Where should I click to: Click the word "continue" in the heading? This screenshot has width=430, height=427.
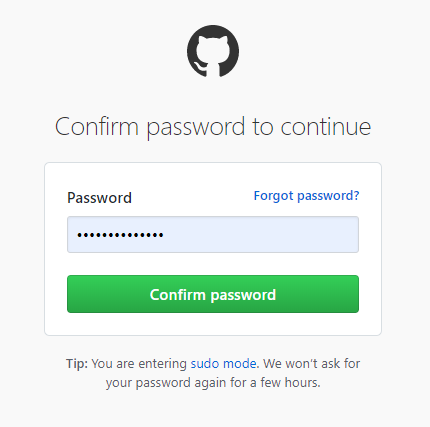tap(326, 127)
